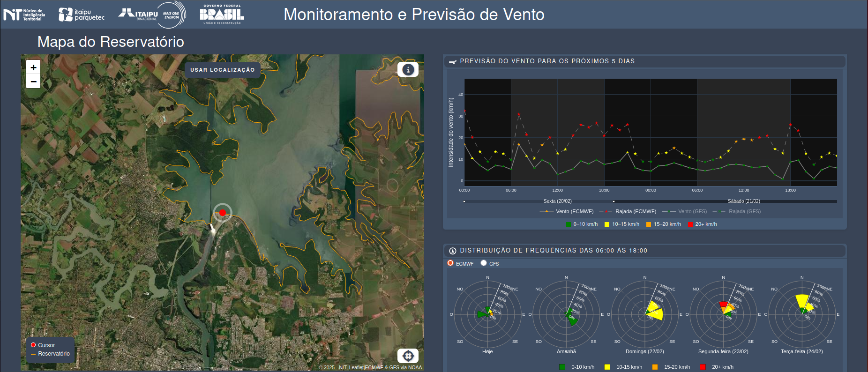Click the Governo Federal Brasil logo

(x=222, y=15)
